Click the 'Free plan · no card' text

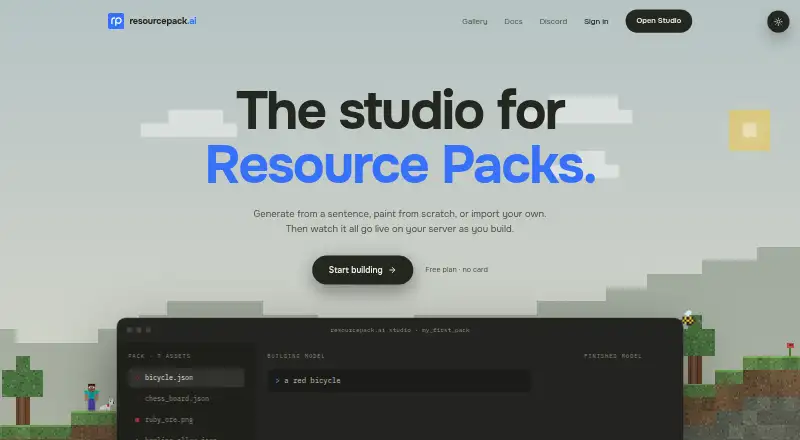[457, 270]
